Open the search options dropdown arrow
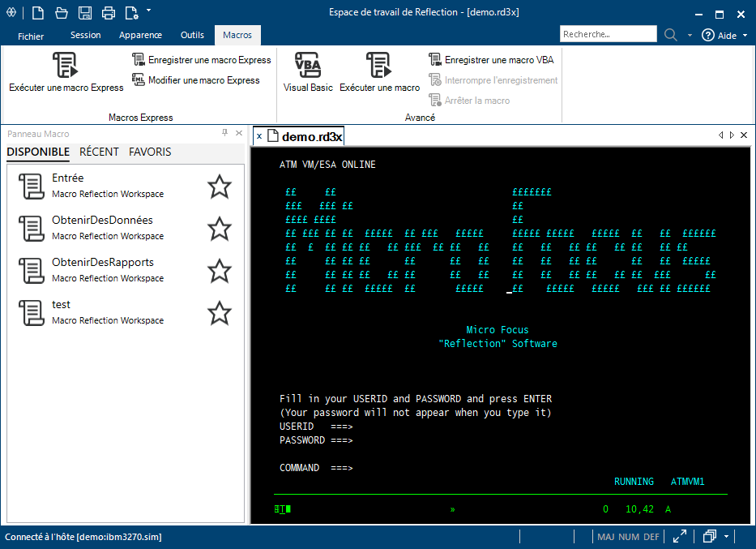 [x=690, y=36]
